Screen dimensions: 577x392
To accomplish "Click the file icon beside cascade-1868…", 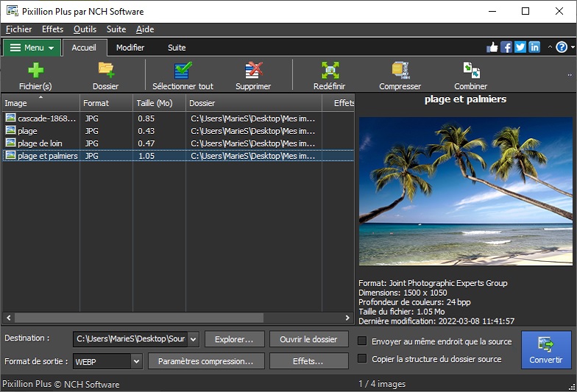I will (x=10, y=118).
